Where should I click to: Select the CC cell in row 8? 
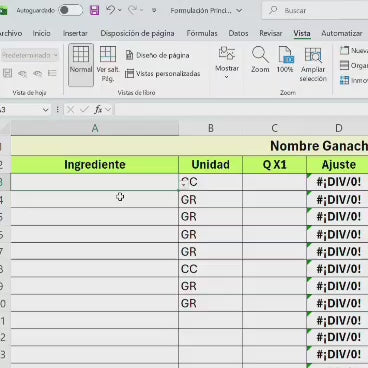pos(211,269)
